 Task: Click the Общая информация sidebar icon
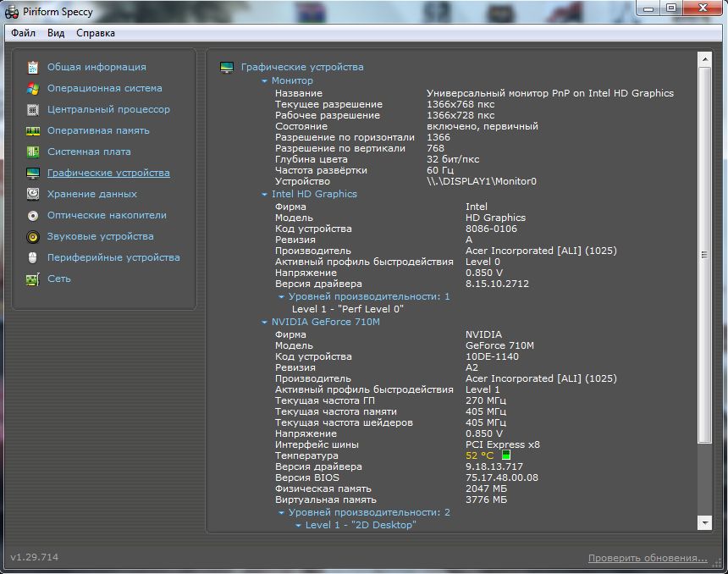33,67
